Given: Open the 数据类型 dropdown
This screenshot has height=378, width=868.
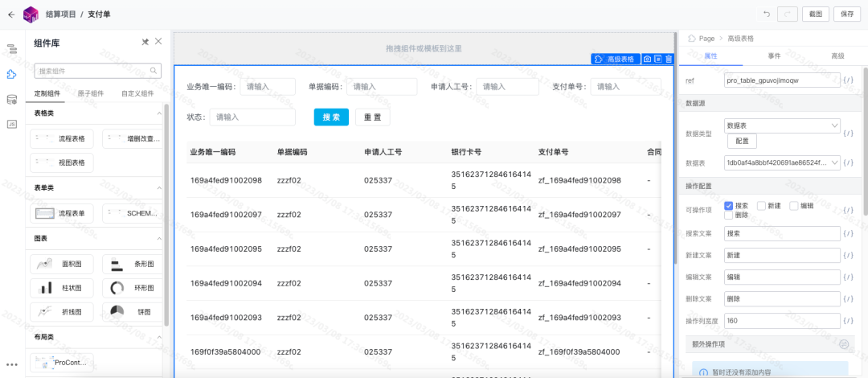Looking at the screenshot, I should [782, 125].
